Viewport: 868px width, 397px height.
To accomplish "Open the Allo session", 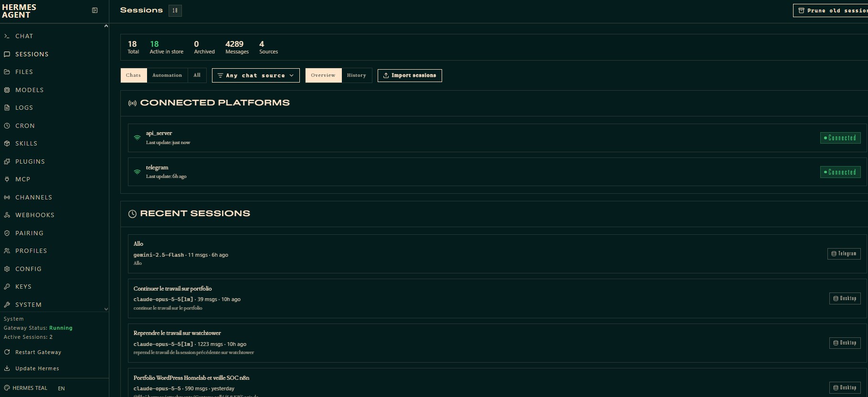I will (x=497, y=254).
